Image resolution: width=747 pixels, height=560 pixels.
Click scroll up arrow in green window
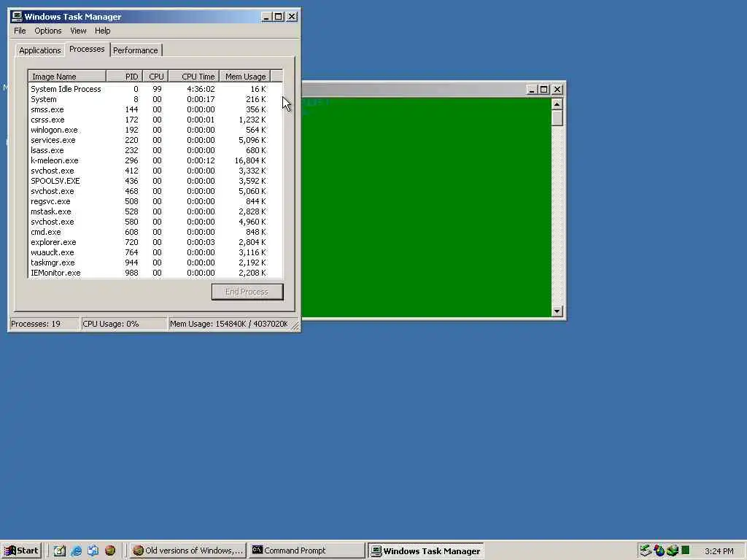pos(557,104)
